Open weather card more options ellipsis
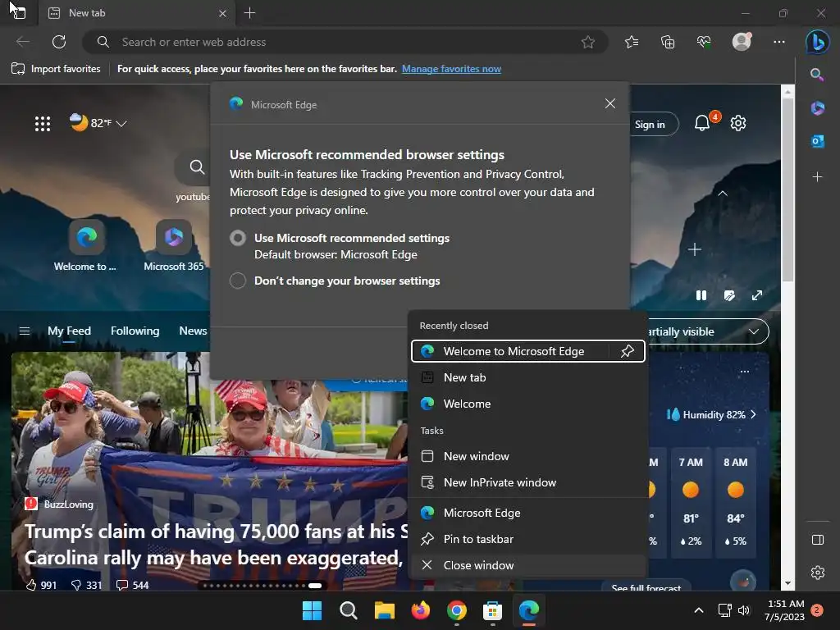Screen dimensions: 840x630 coord(745,372)
